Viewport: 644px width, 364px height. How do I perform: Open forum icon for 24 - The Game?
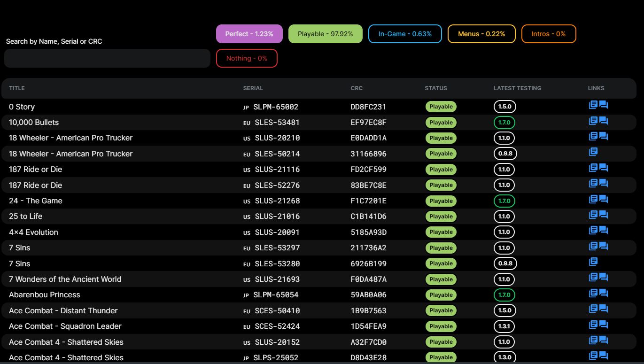604,200
